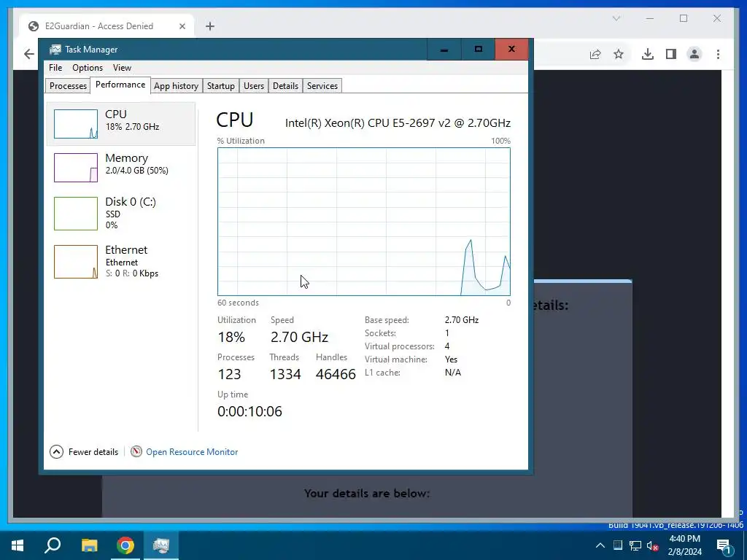747x560 pixels.
Task: Select the Performance tab
Action: (x=120, y=85)
